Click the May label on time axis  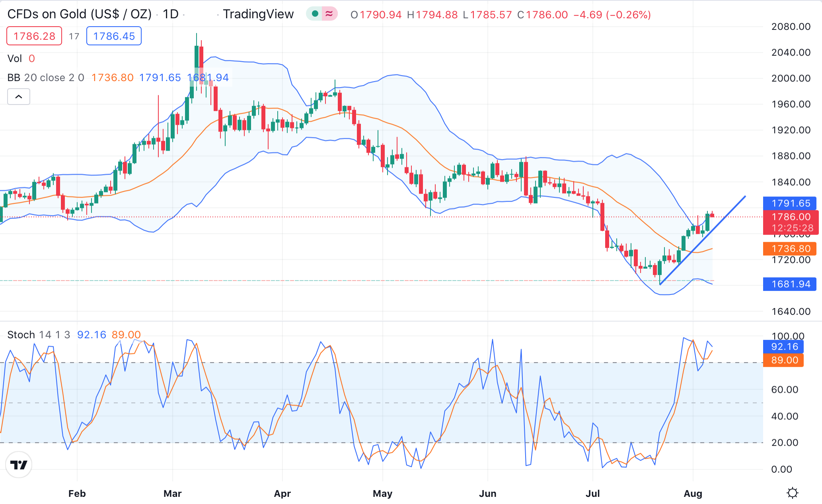coord(382,493)
